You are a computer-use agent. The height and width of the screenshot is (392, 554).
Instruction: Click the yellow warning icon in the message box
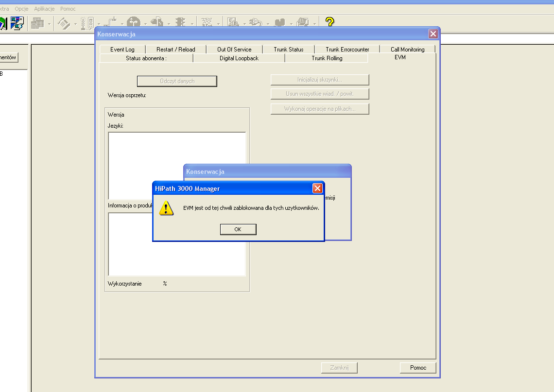coord(166,208)
